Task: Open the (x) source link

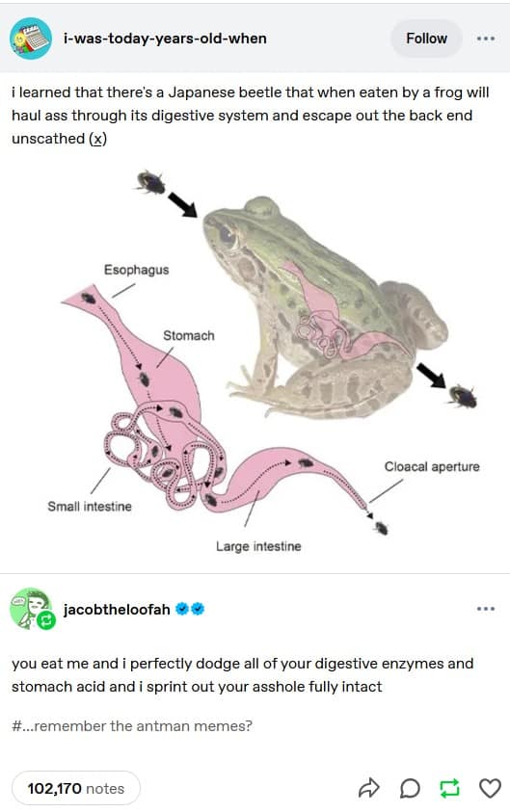Action: pyautogui.click(x=97, y=139)
